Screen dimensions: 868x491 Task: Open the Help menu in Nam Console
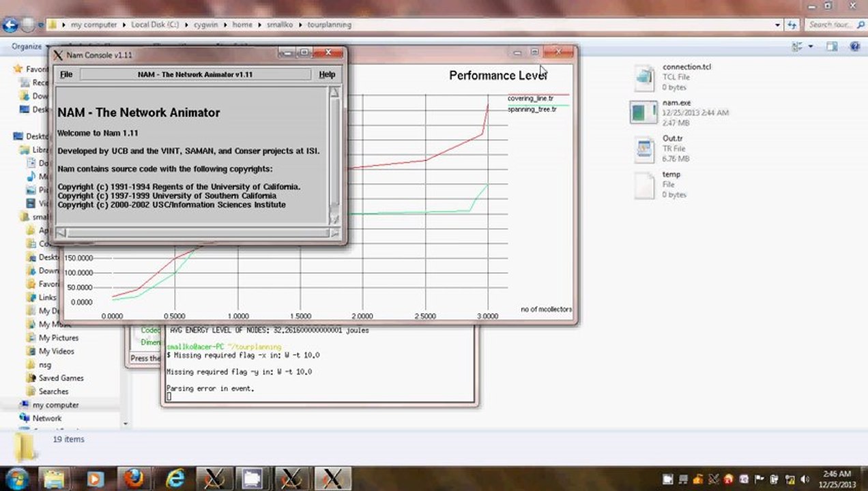pyautogui.click(x=327, y=74)
